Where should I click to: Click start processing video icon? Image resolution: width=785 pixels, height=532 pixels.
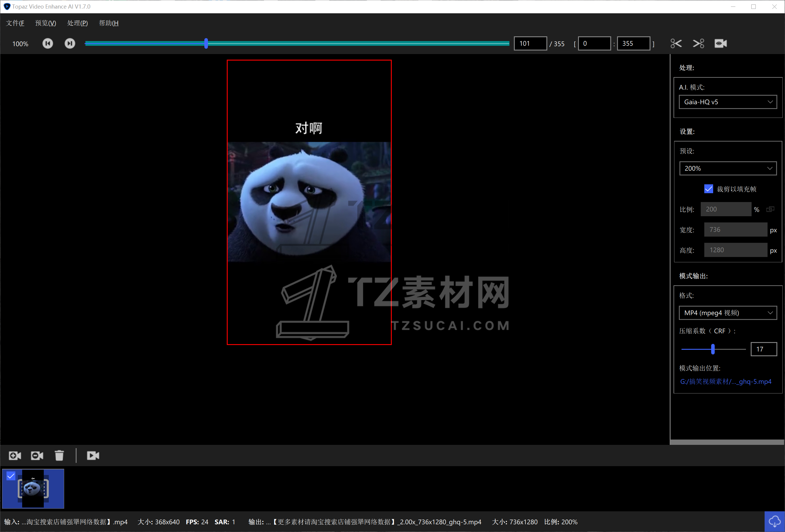tap(93, 456)
